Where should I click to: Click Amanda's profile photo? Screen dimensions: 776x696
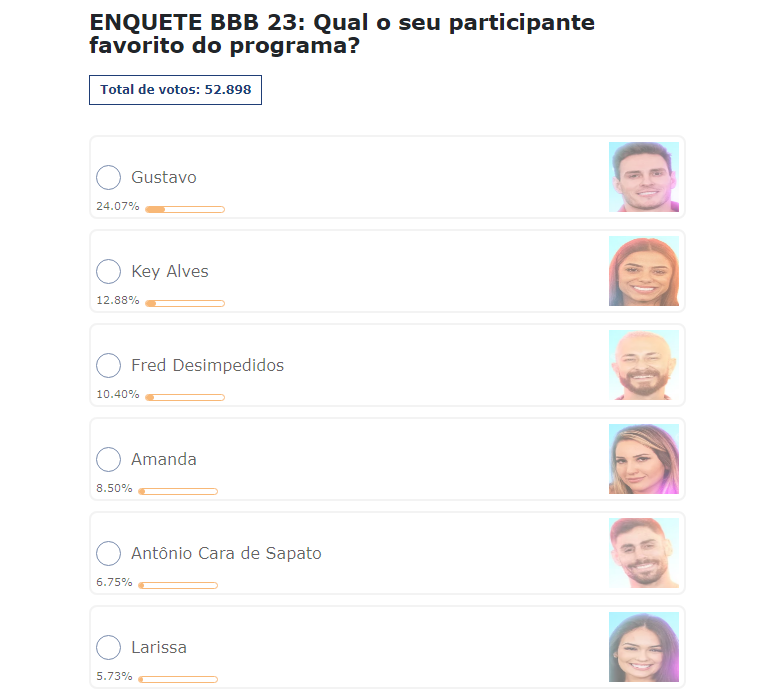click(x=644, y=459)
